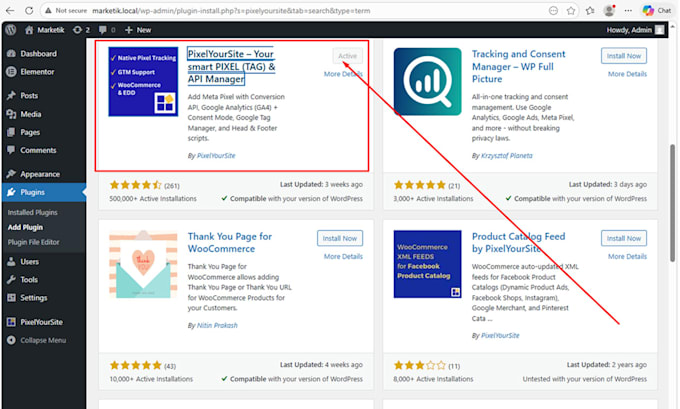Open Copilot Chat in the browser
Viewport: 680px width, 409px height.
[657, 10]
